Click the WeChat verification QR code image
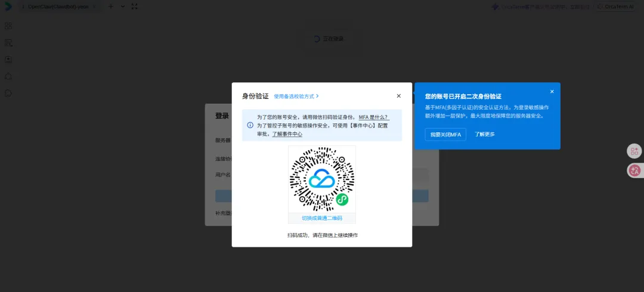 click(x=322, y=179)
